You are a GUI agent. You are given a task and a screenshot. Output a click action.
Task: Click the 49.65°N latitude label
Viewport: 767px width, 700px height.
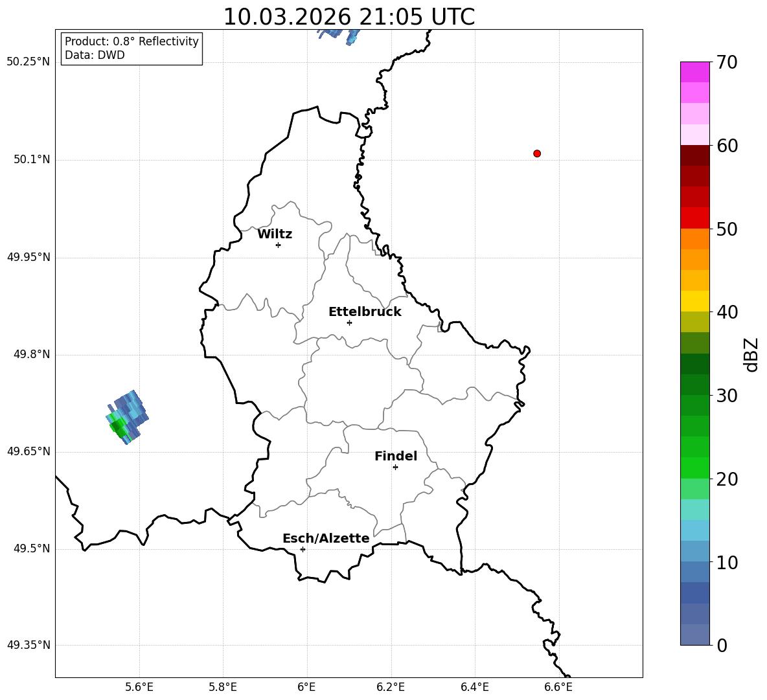pyautogui.click(x=29, y=451)
